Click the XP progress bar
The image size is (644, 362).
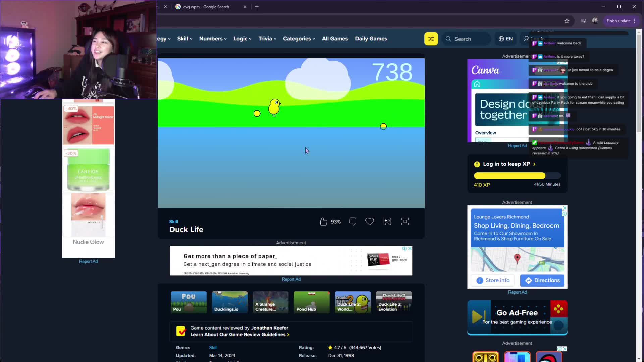(x=517, y=176)
